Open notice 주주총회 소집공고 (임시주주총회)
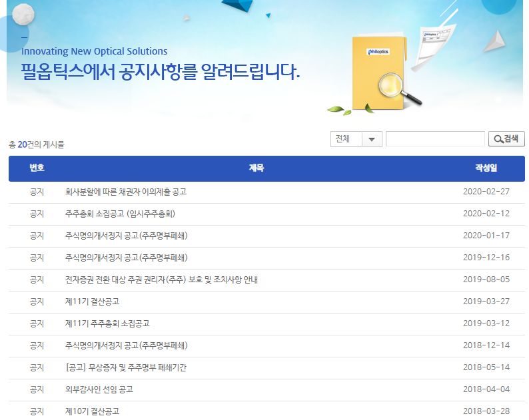The width and height of the screenshot is (529, 420). [x=120, y=214]
